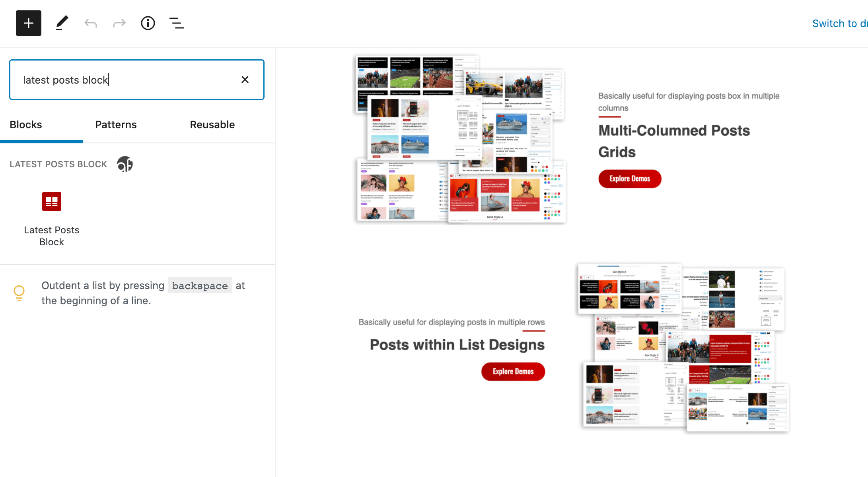Viewport: 868px width, 477px height.
Task: Insert the red Latest Posts Block icon
Action: point(52,201)
